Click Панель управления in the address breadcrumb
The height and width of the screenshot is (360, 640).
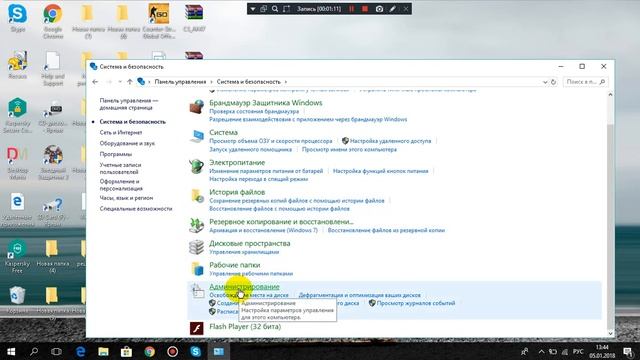[180, 82]
